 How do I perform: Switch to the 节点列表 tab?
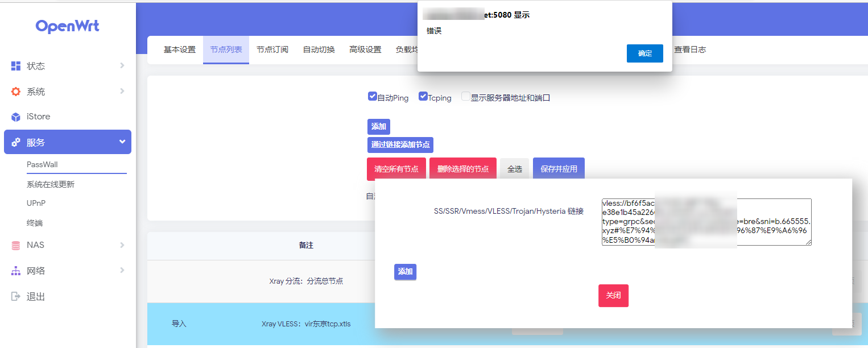[226, 50]
